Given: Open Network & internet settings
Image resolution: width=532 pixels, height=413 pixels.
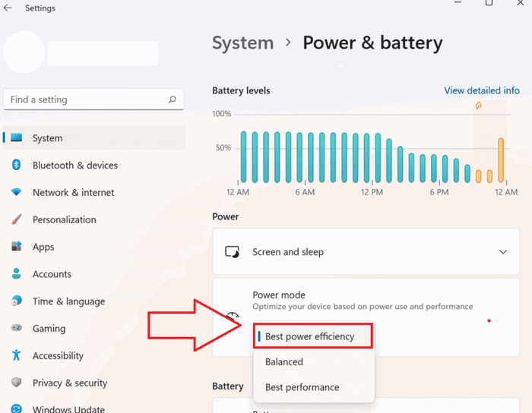Looking at the screenshot, I should 94,192.
